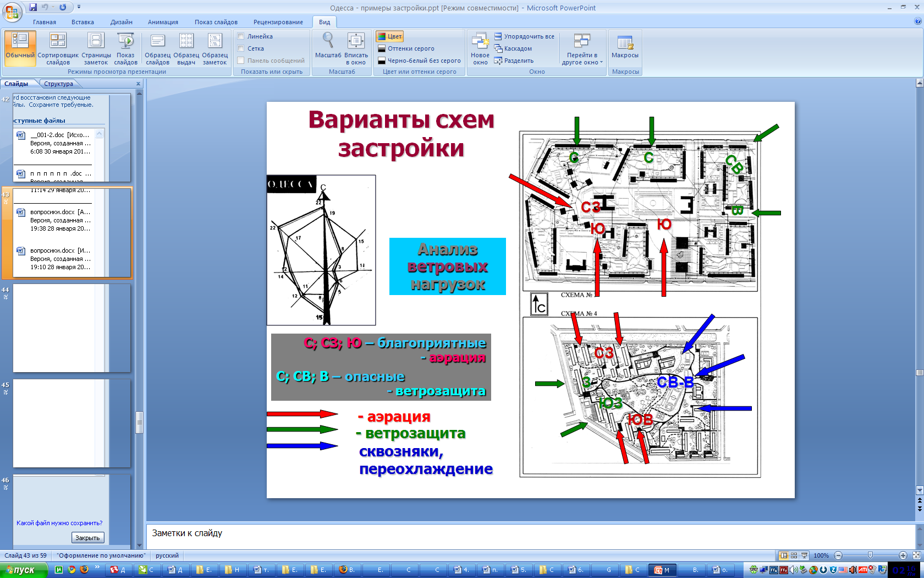Viewport: 924px width, 578px height.
Task: Click Закрыть button in slide 46 thumbnail
Action: [x=87, y=538]
